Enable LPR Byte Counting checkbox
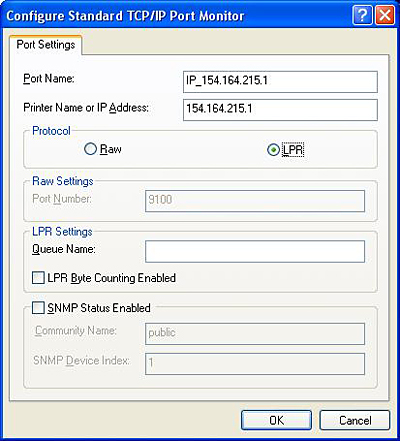Image resolution: width=400 pixels, height=441 pixels. tap(38, 278)
